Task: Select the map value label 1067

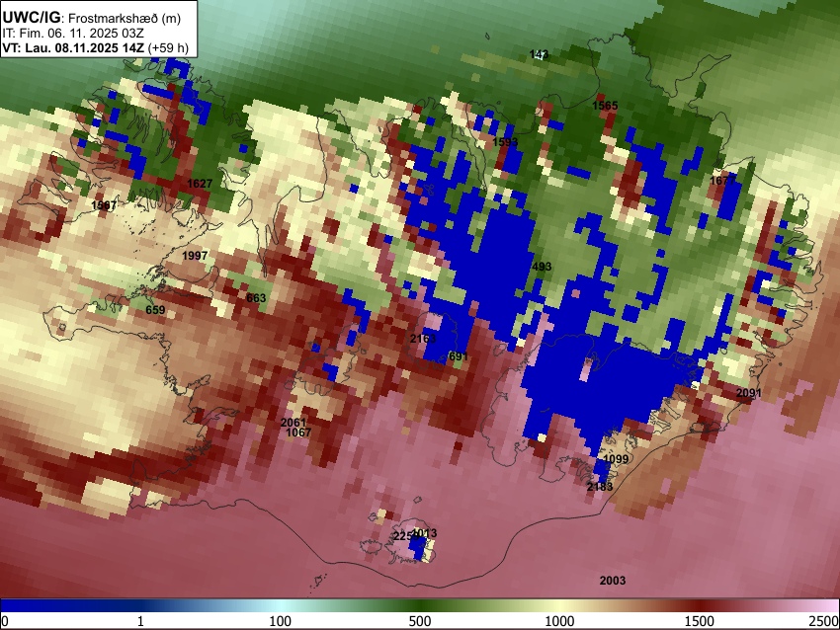Action: (298, 433)
